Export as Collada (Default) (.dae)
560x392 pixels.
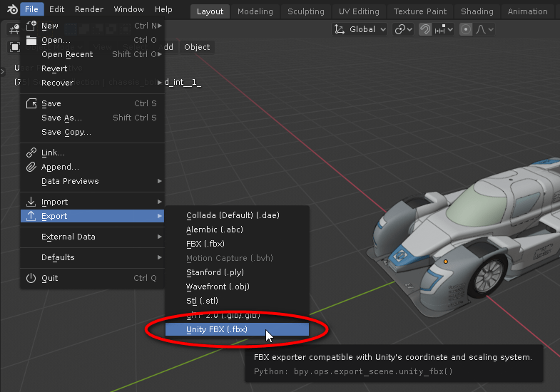click(x=237, y=215)
